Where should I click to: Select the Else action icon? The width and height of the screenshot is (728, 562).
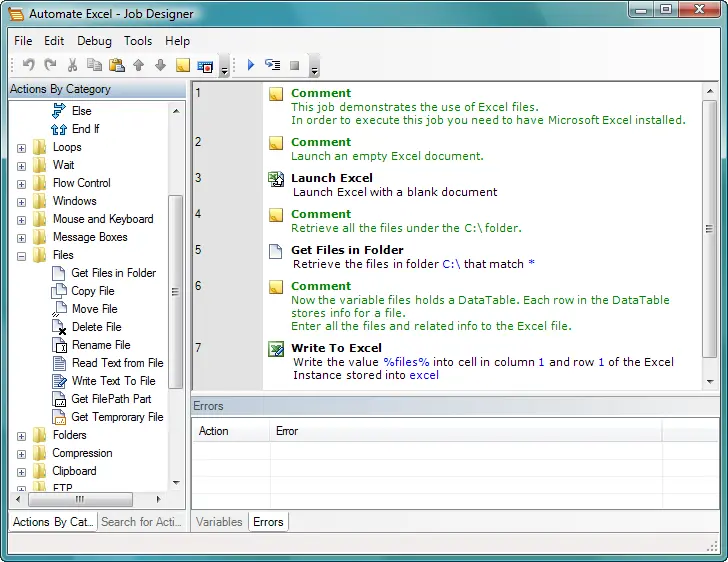pos(59,111)
